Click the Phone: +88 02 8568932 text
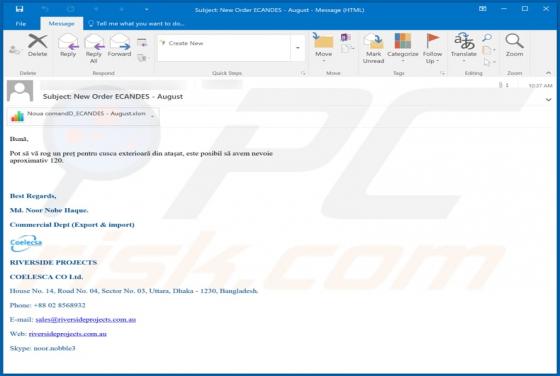The width and height of the screenshot is (560, 376). point(48,305)
